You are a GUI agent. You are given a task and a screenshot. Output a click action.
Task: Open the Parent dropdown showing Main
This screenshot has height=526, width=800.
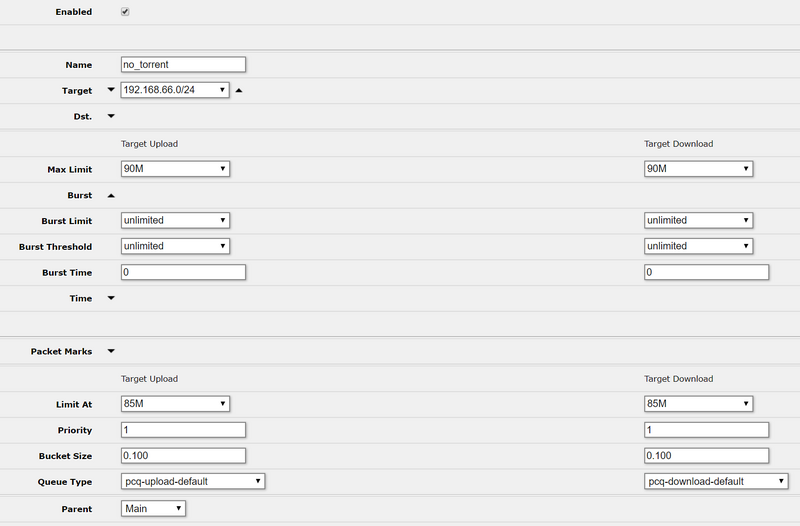coord(153,509)
